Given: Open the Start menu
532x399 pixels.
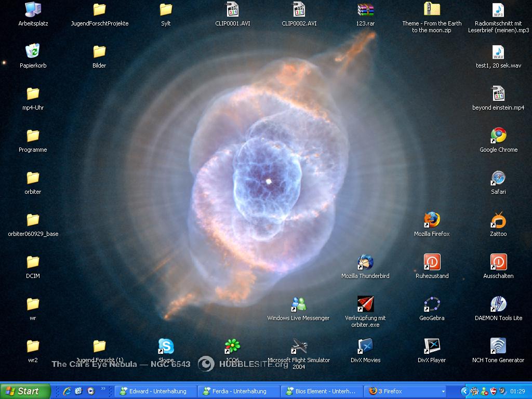Looking at the screenshot, I should (25, 391).
